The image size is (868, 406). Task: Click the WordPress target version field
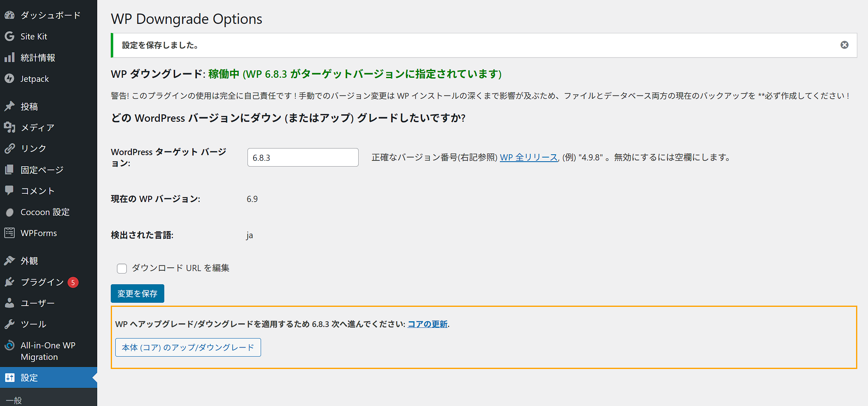pos(303,158)
